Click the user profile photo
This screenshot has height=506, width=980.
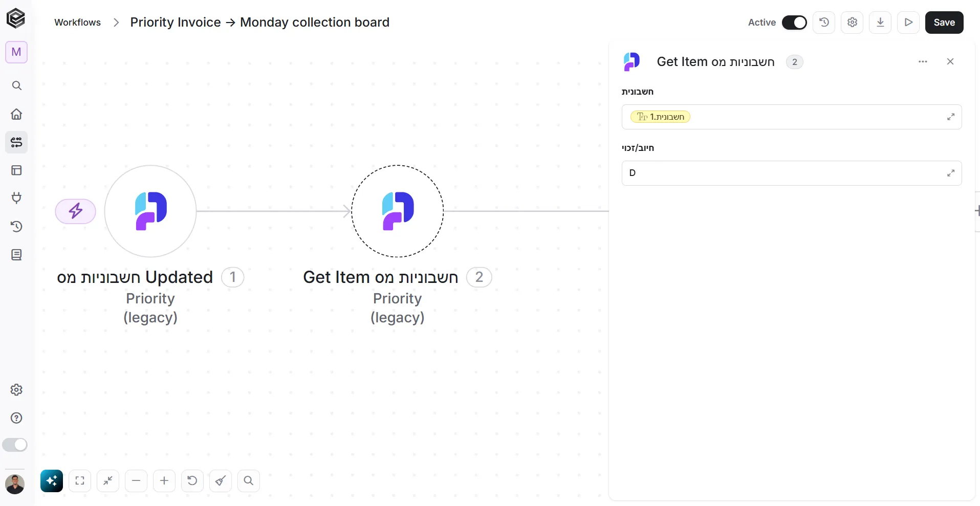[15, 483]
